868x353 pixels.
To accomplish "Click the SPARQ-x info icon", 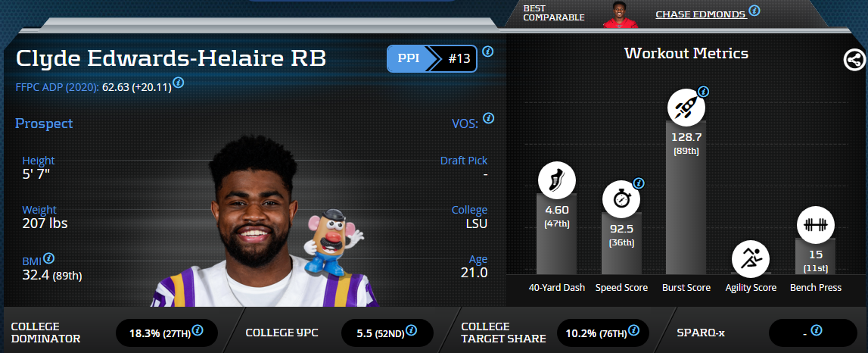I will click(x=816, y=331).
